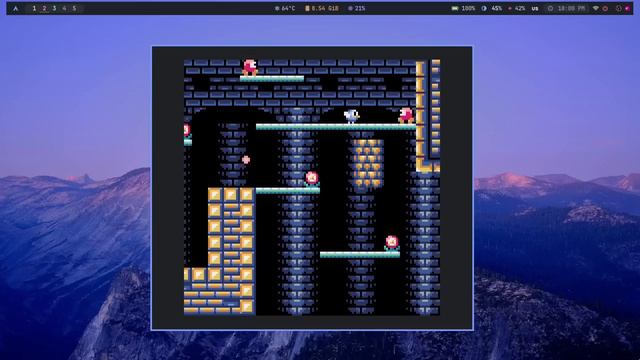Click the red circular tray icon
Image resolution: width=640 pixels, height=360 pixels.
[x=605, y=8]
